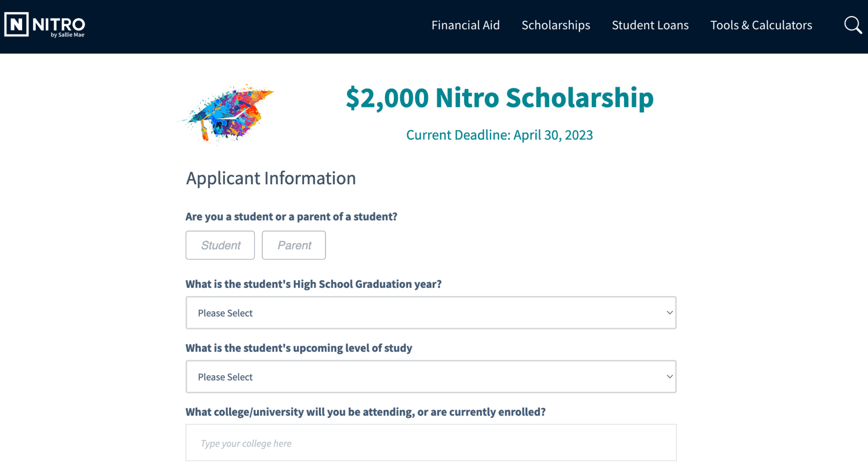Click the Applicant Information heading
Viewport: 868px width, 465px height.
pyautogui.click(x=271, y=178)
